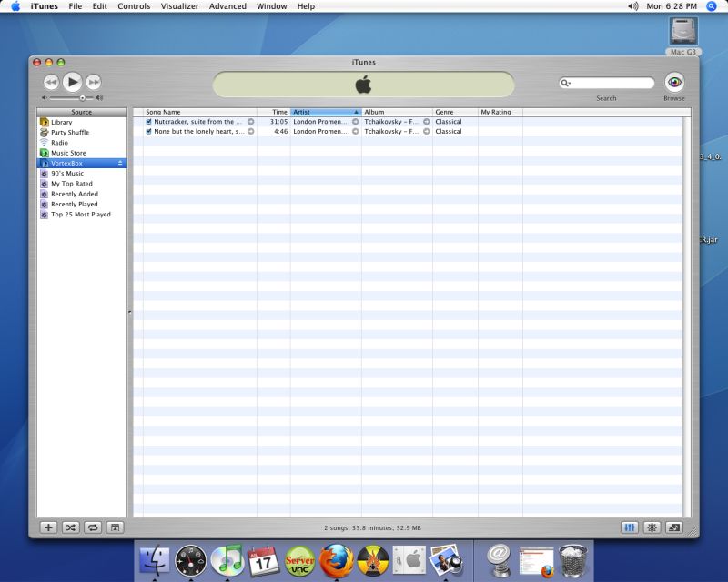Click the "4:46" time cell
728x582 pixels.
click(x=281, y=131)
